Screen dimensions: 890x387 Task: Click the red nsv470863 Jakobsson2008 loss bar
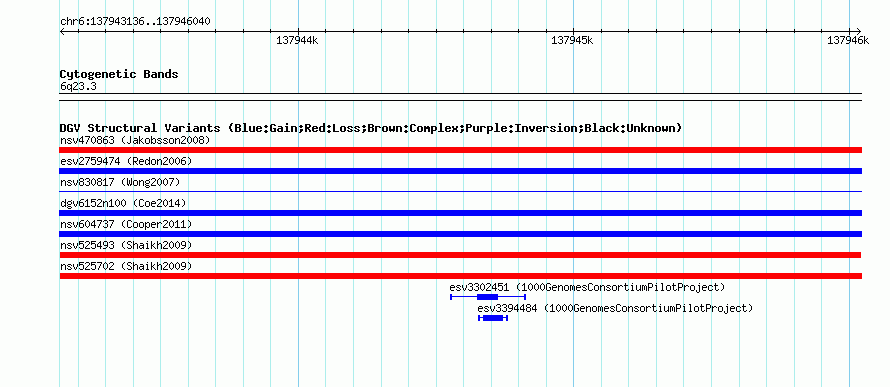pos(460,150)
